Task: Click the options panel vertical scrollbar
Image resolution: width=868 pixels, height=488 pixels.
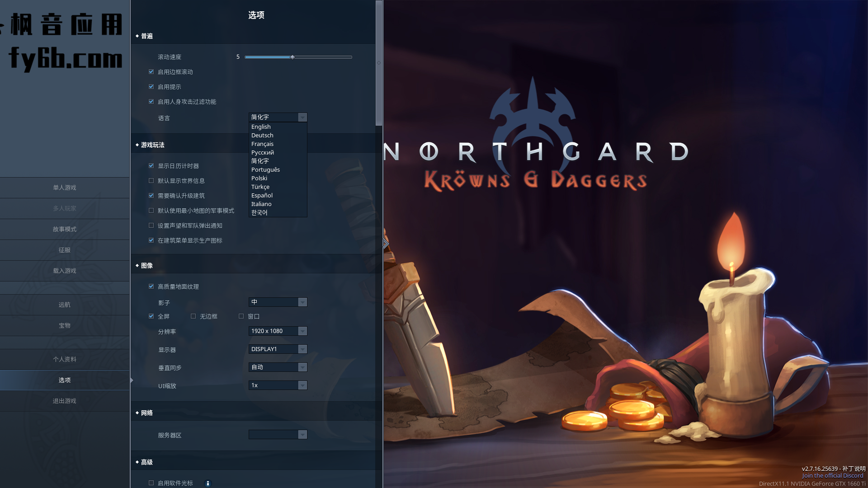Action: coord(379,63)
